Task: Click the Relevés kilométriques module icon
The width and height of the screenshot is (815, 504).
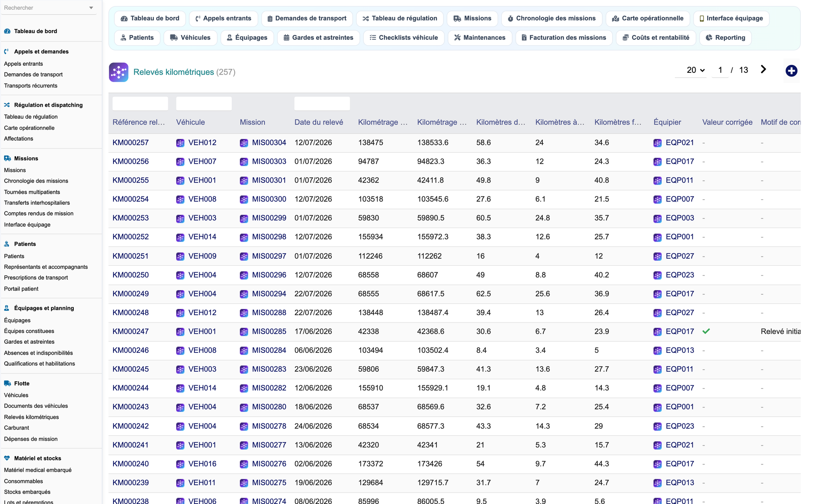Action: (119, 72)
